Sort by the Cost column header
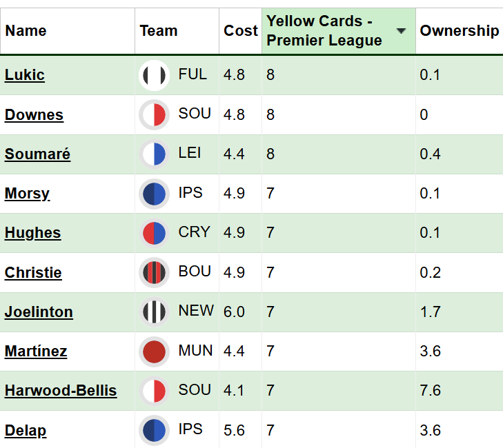503x448 pixels. (x=241, y=31)
